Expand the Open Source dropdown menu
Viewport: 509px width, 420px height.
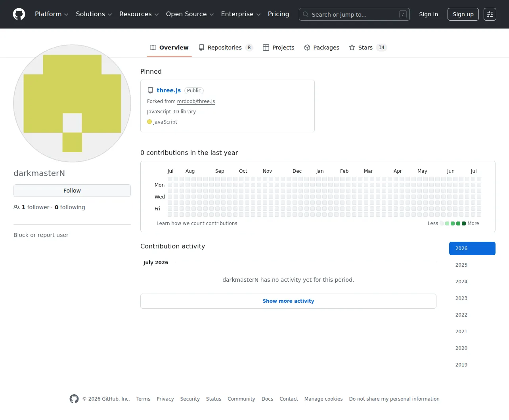(x=190, y=14)
